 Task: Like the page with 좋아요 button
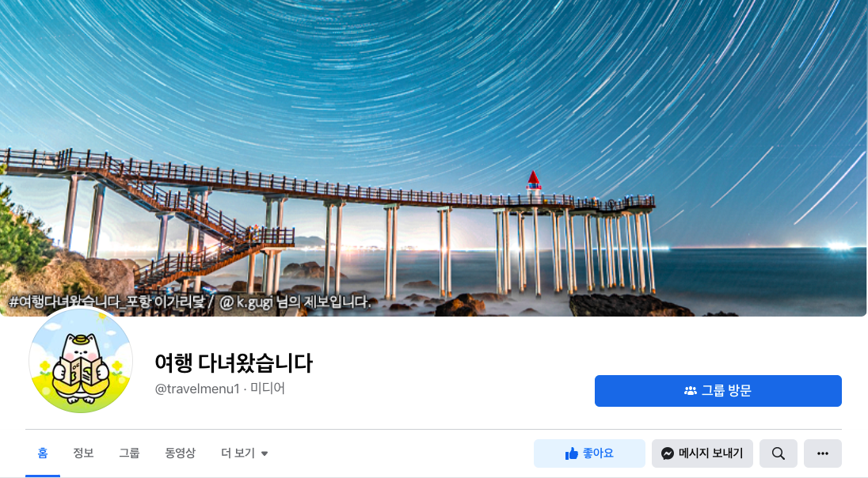point(589,453)
